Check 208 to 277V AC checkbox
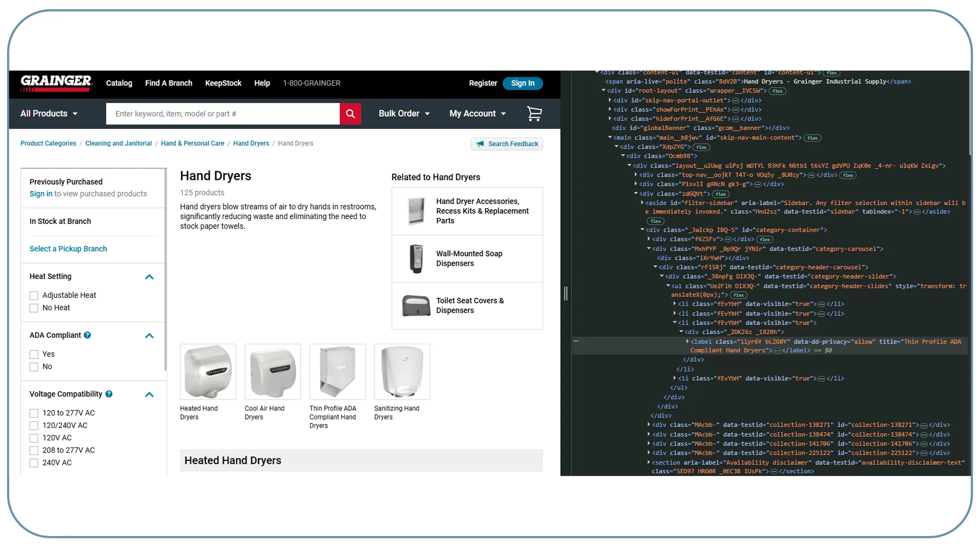This screenshot has height=547, width=980. [x=34, y=450]
